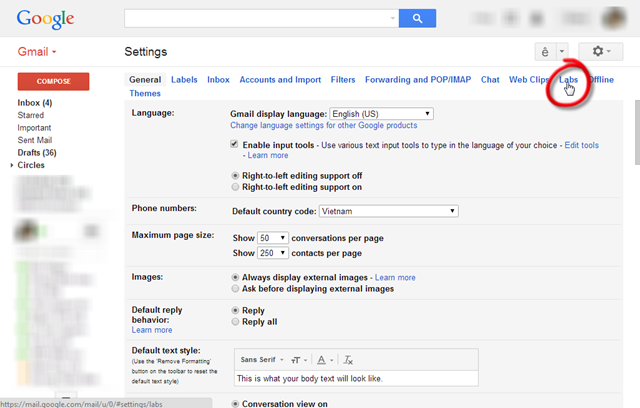Viewport: 640px width, 408px height.
Task: Expand the Circles label list
Action: pos(12,165)
